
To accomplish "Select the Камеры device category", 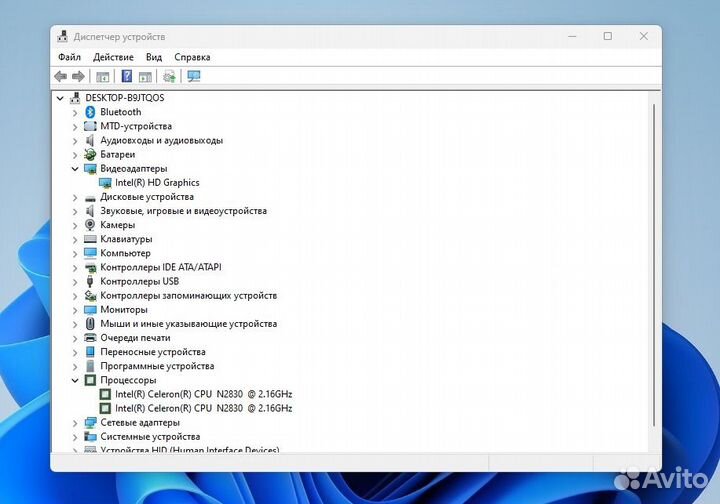I will click(x=117, y=225).
